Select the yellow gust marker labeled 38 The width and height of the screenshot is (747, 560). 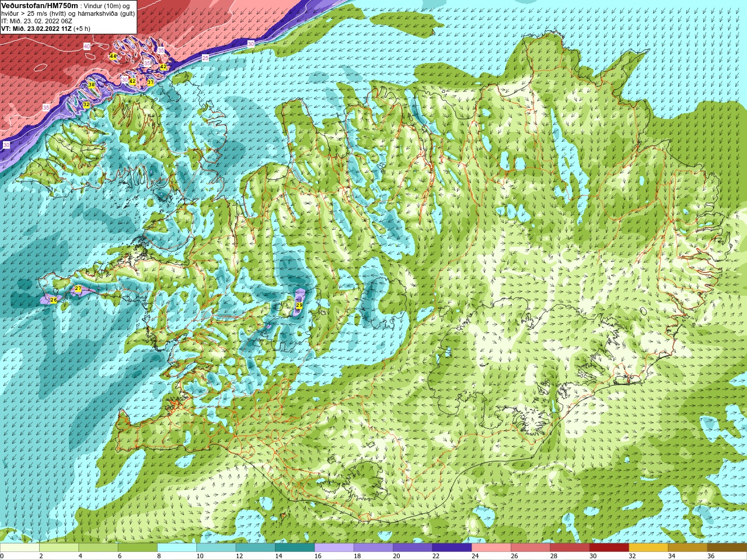(x=92, y=85)
